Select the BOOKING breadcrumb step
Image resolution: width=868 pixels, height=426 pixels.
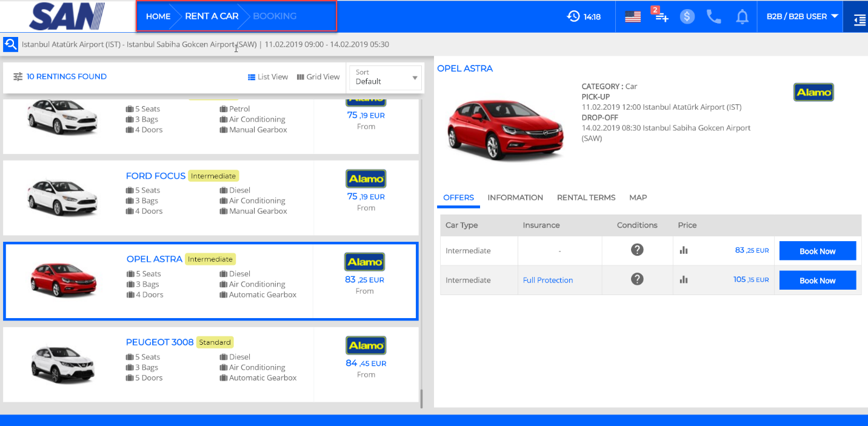275,16
